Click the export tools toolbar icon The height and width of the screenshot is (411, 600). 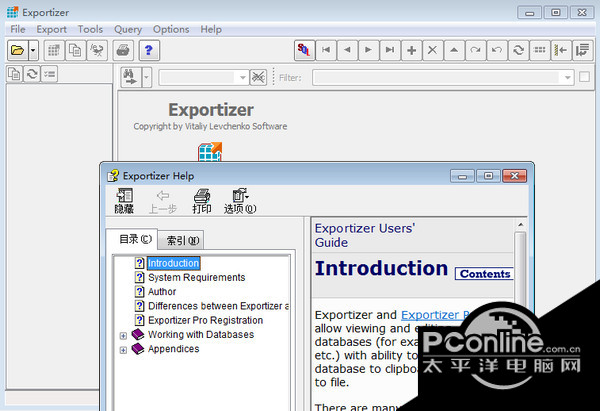pos(97,50)
